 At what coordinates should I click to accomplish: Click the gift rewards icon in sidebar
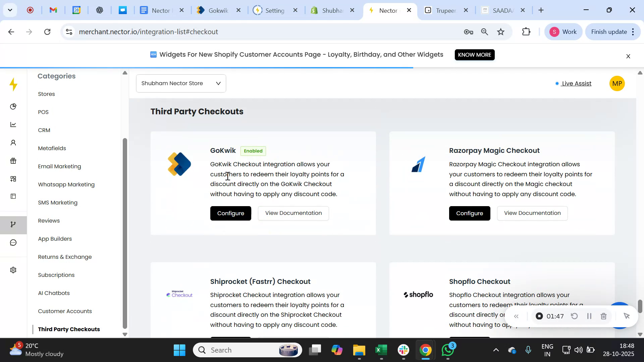13,161
